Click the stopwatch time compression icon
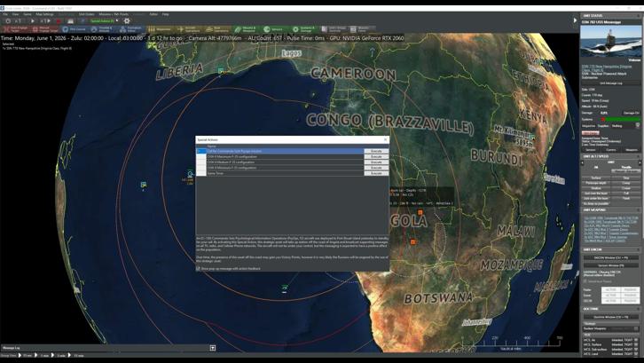This screenshot has width=644, height=363. (8, 21)
